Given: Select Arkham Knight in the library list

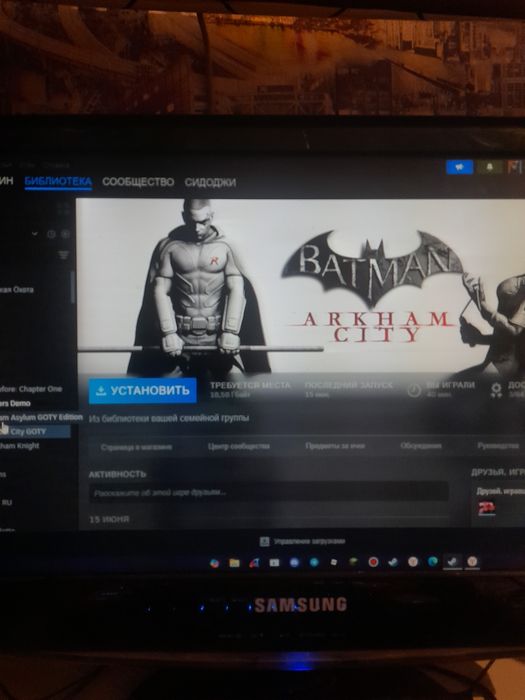Looking at the screenshot, I should 20,446.
